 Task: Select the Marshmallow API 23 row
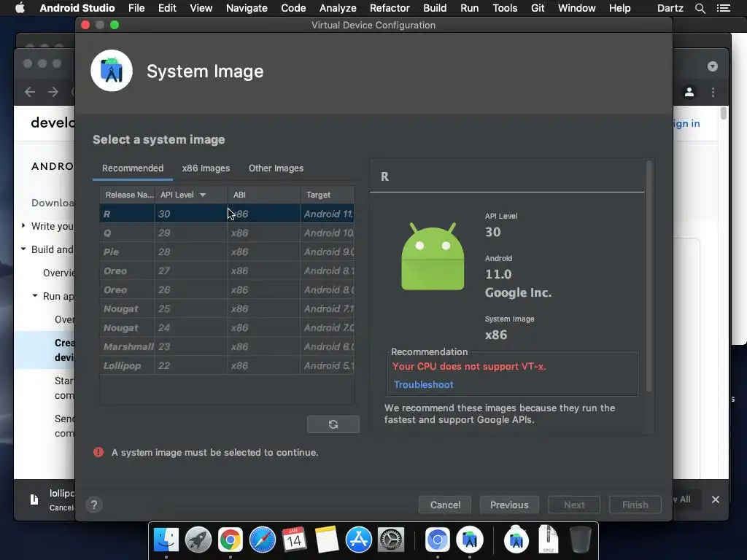pos(227,346)
